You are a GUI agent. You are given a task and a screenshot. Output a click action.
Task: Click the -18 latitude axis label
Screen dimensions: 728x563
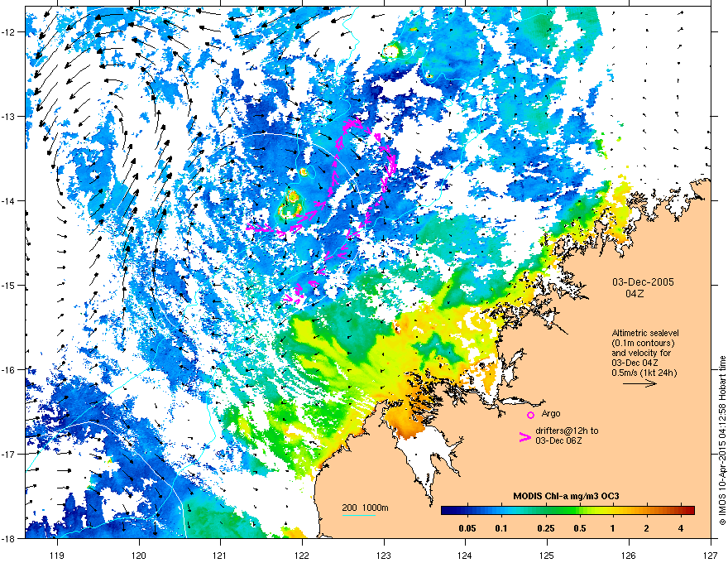(9, 538)
